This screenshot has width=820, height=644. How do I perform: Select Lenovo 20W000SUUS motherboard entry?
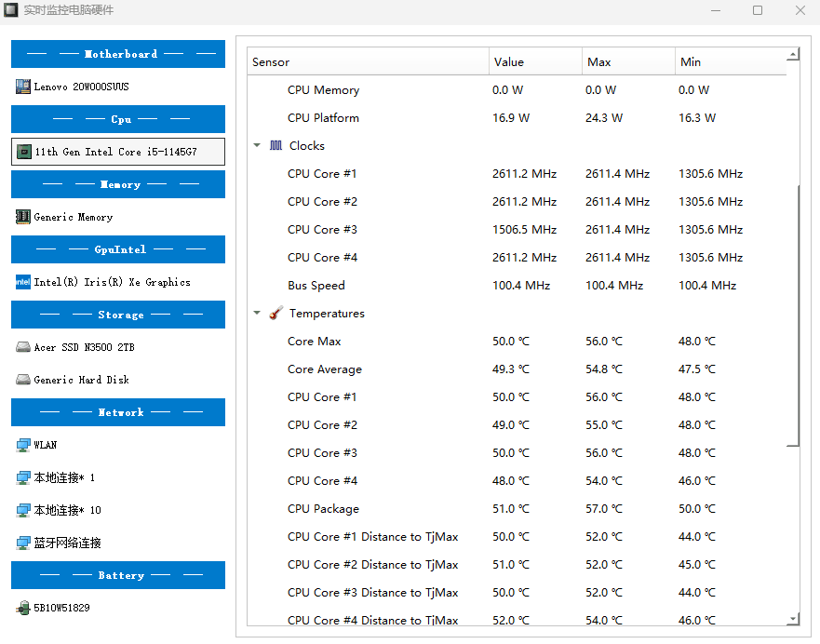[118, 87]
